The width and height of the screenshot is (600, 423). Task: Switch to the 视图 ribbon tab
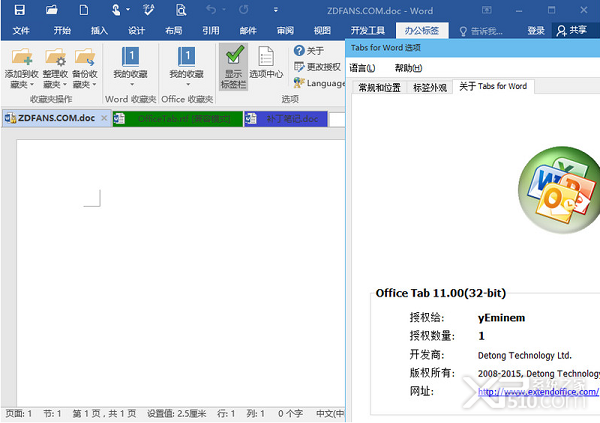pyautogui.click(x=322, y=31)
